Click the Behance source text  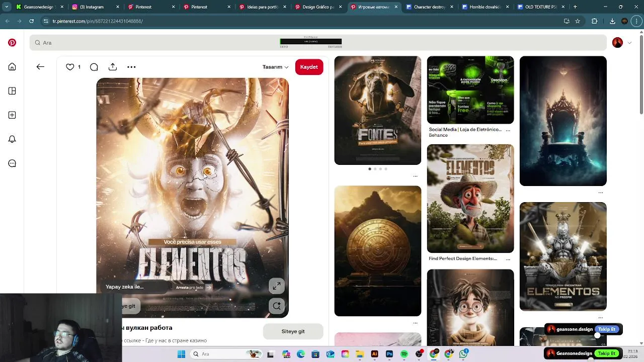(438, 135)
